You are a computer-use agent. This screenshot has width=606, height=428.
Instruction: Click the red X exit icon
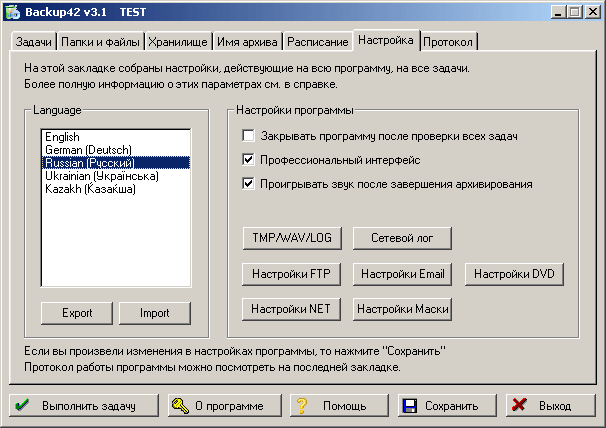519,405
